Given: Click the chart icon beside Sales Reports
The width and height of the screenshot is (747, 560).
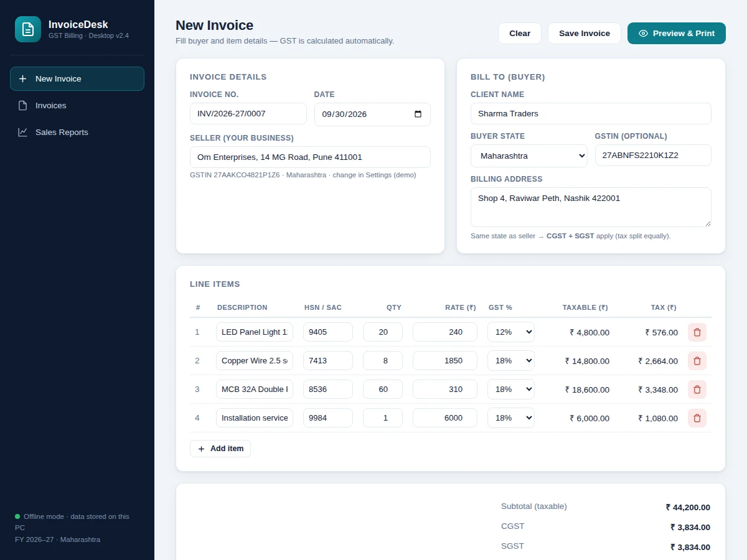Looking at the screenshot, I should tap(23, 133).
